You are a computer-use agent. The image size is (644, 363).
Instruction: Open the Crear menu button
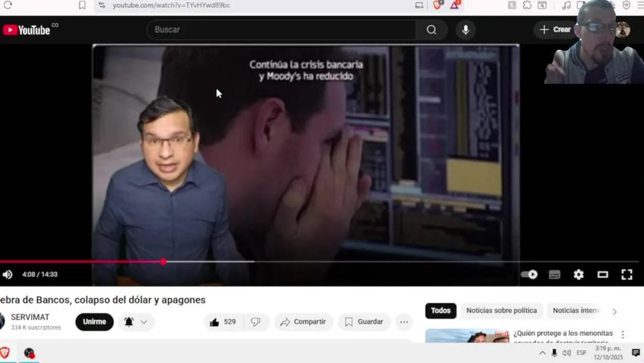554,30
